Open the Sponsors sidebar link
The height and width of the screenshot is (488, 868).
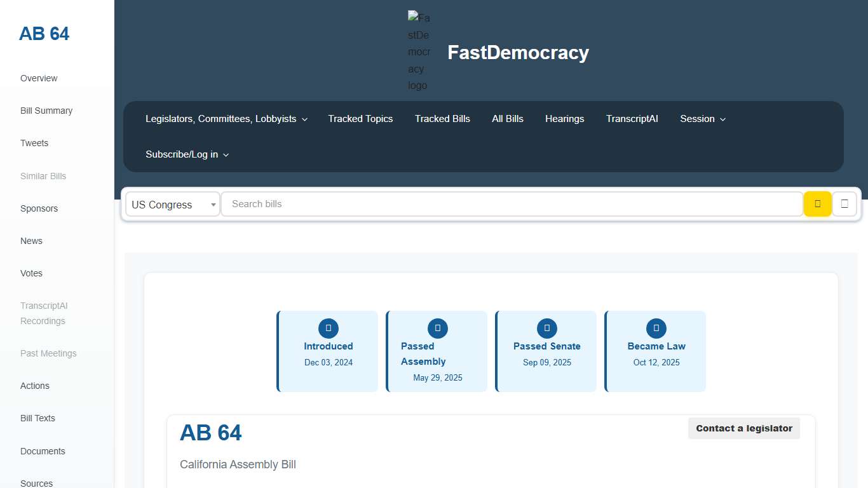(39, 208)
